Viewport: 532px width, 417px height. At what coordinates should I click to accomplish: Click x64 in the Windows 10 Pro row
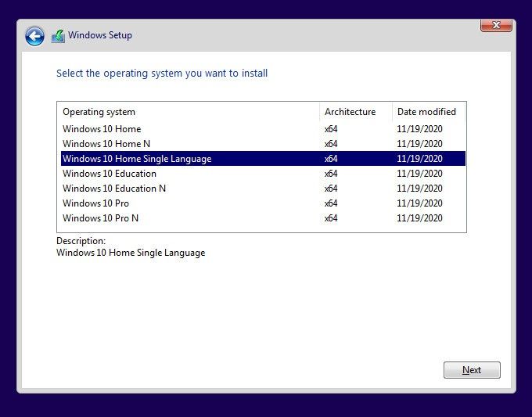[331, 203]
